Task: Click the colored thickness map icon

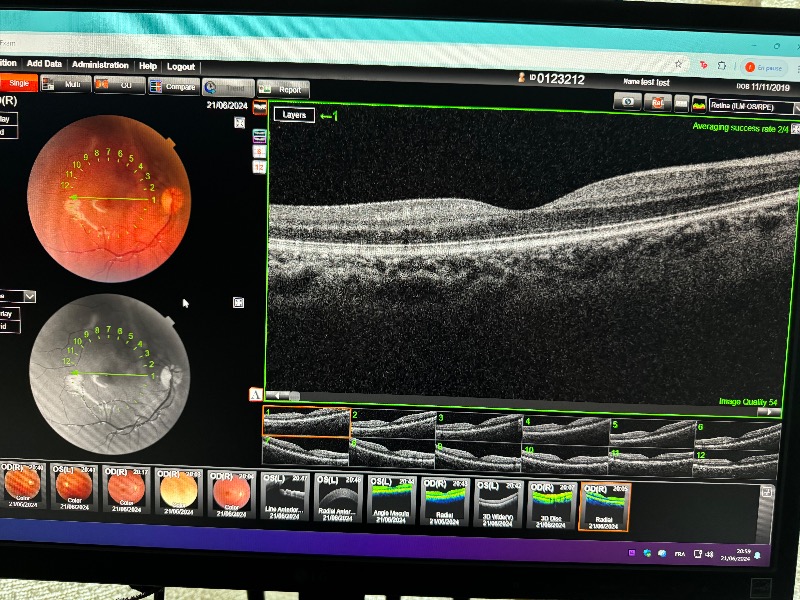Action: [699, 105]
